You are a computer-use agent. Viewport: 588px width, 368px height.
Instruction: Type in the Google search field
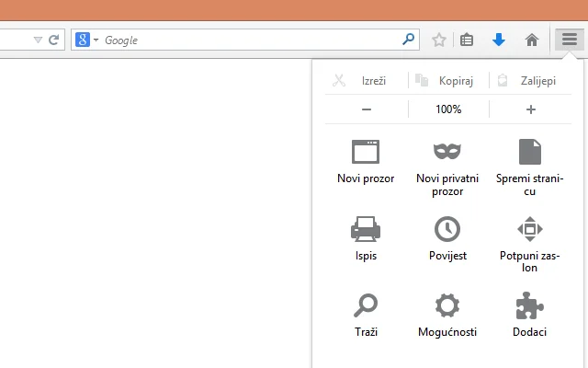point(248,40)
